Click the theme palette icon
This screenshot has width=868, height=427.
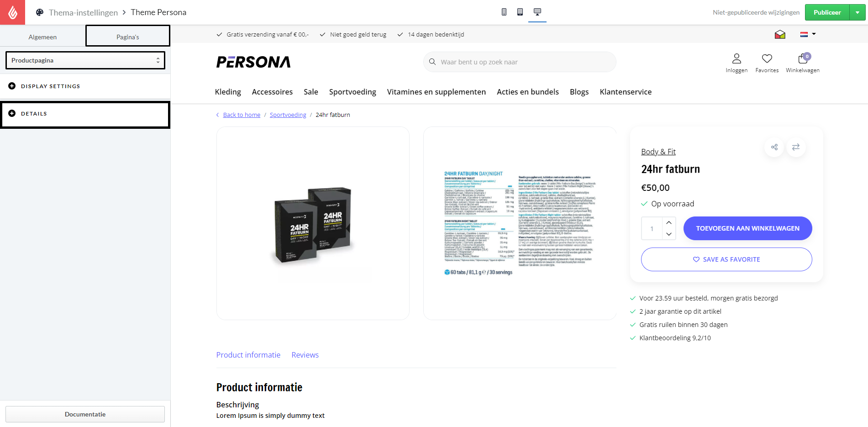point(40,12)
